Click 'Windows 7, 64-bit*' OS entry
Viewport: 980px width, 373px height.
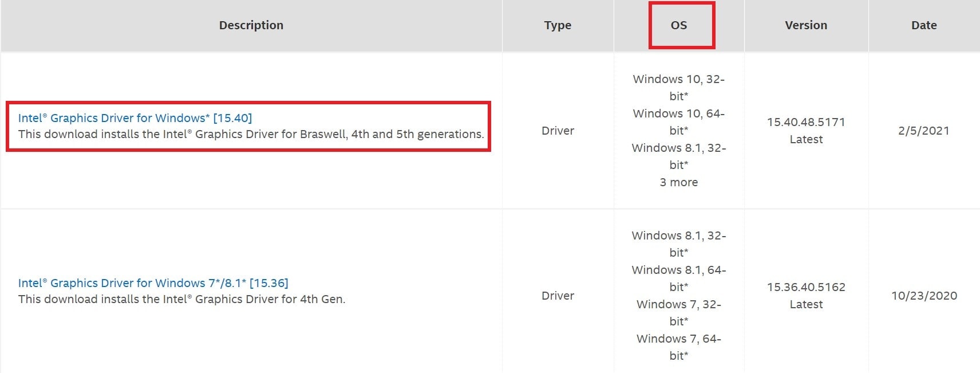point(679,347)
